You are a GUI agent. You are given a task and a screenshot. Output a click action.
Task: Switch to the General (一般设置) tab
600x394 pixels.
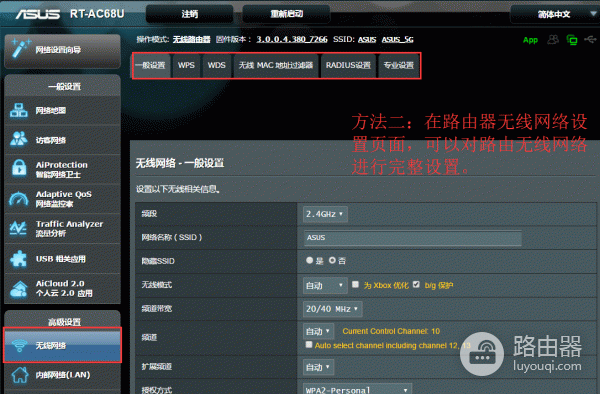coord(152,65)
